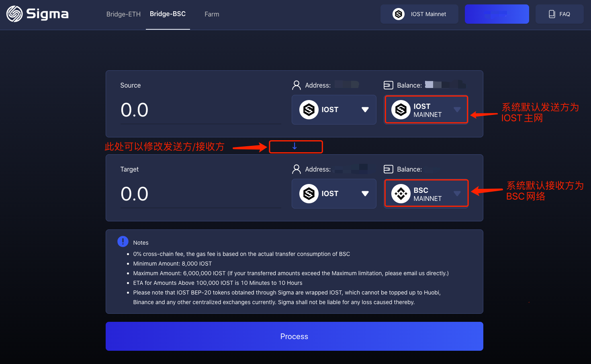591x364 pixels.
Task: Open the Source IOST token dropdown
Action: [334, 110]
